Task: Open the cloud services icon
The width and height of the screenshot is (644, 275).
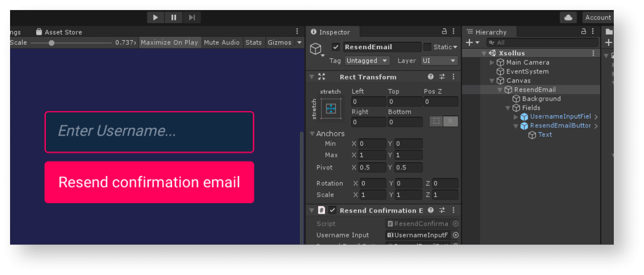Action: tap(568, 18)
